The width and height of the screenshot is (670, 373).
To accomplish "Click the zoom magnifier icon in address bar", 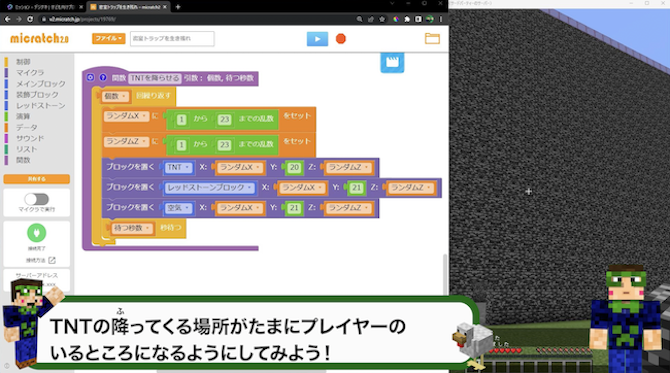I will point(359,19).
